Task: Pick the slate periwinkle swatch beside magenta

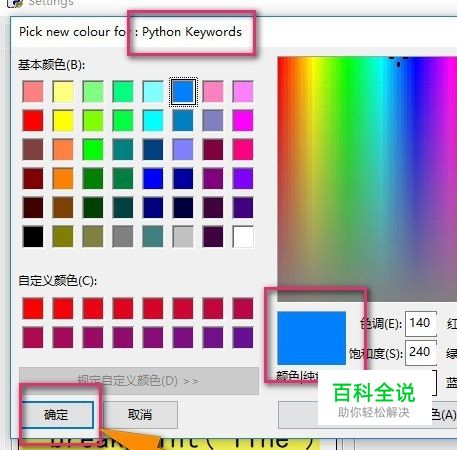Action: tap(213, 120)
